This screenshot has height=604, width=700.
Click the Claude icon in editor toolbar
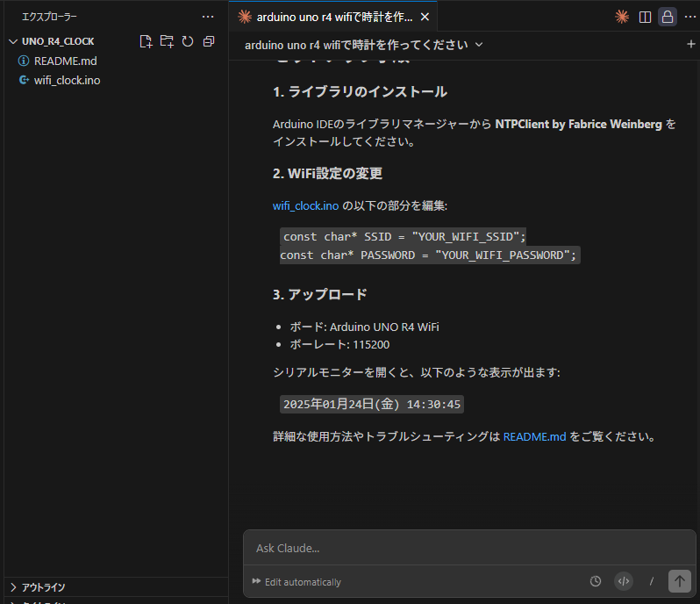pyautogui.click(x=622, y=17)
